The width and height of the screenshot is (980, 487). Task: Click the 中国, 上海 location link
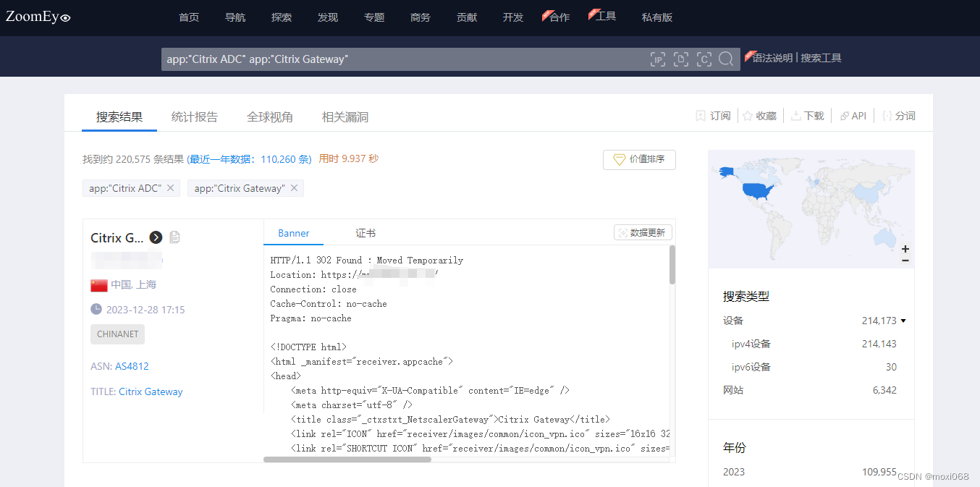coord(134,285)
